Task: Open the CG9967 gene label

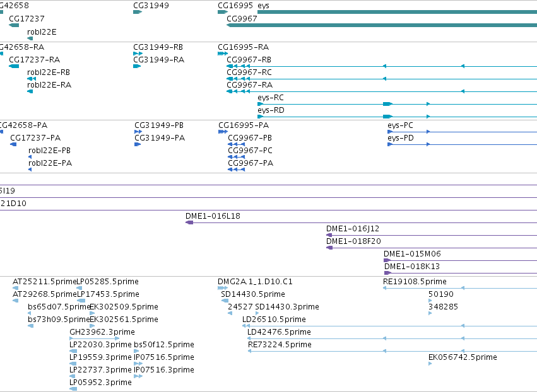Action: pos(242,19)
